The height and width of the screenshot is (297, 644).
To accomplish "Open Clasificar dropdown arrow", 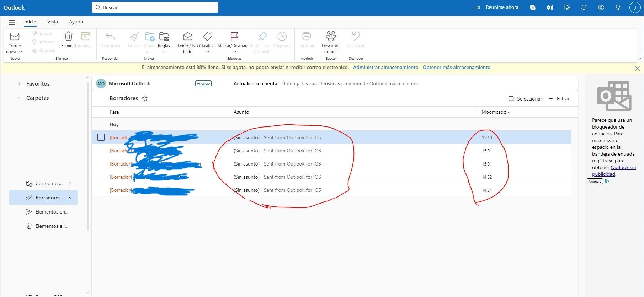I will 208,52.
